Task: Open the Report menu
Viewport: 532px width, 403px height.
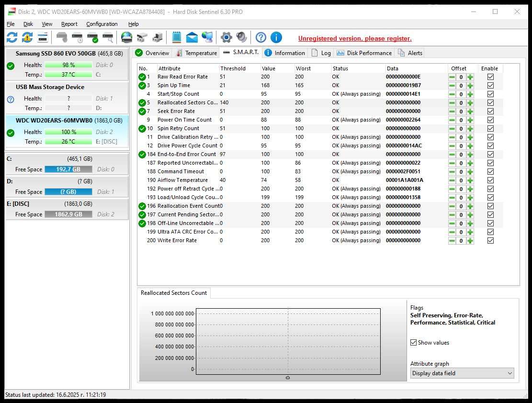Action: coord(69,24)
